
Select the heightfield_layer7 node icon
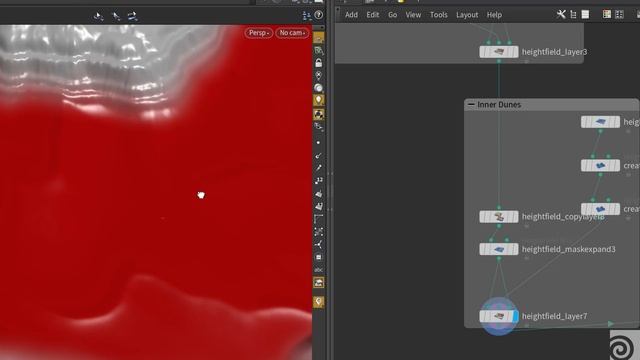[x=499, y=316]
